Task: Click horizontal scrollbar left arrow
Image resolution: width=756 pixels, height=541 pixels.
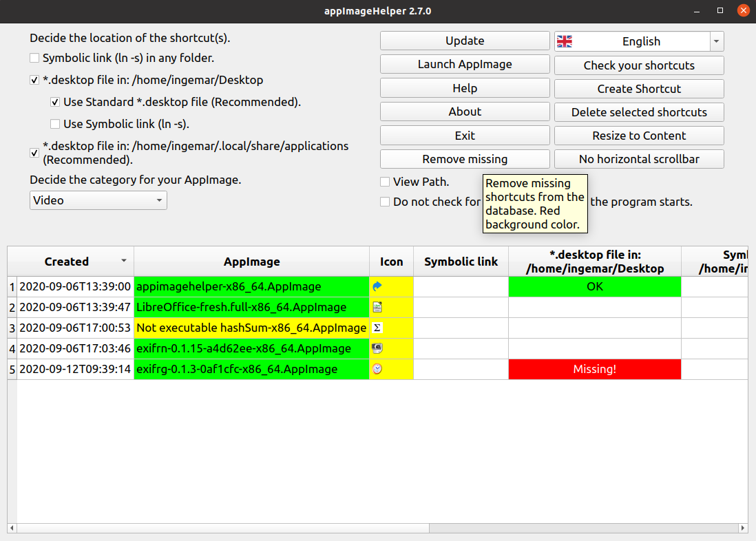Action: [x=12, y=528]
